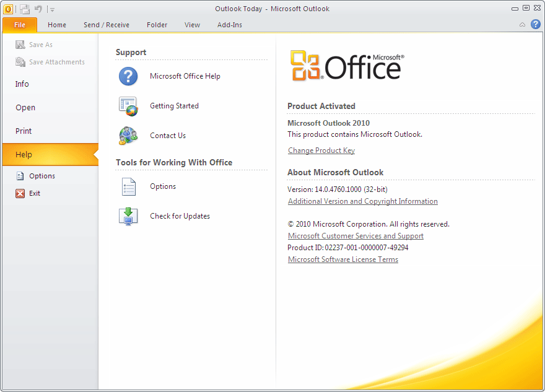545x392 pixels.
Task: Open Additional Version and Copyright Information link
Action: [x=363, y=201]
